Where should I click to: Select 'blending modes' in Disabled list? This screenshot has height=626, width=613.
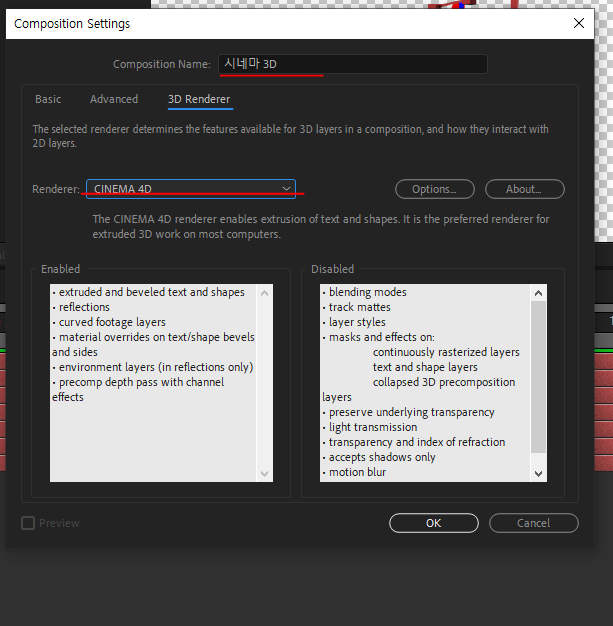tap(367, 292)
